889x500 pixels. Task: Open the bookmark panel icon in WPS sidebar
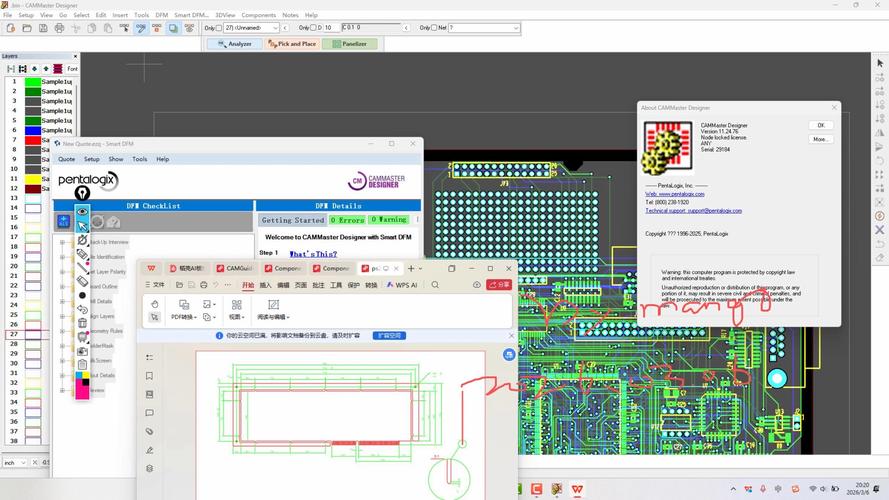150,376
